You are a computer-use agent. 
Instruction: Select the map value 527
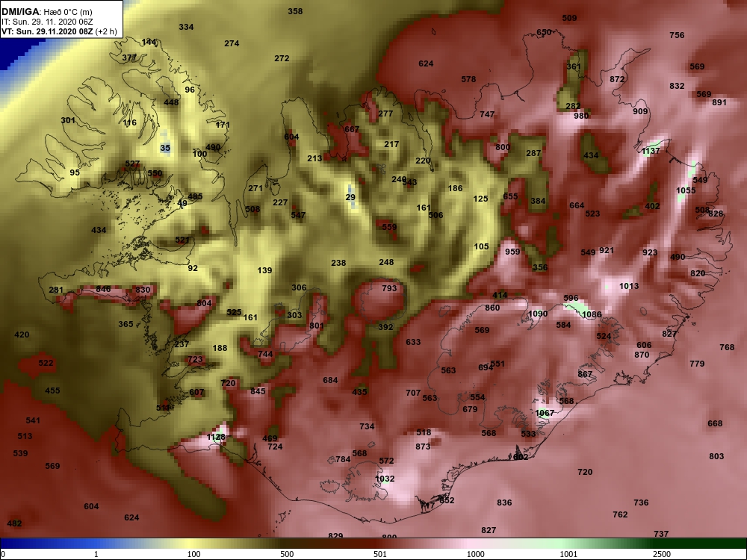132,164
